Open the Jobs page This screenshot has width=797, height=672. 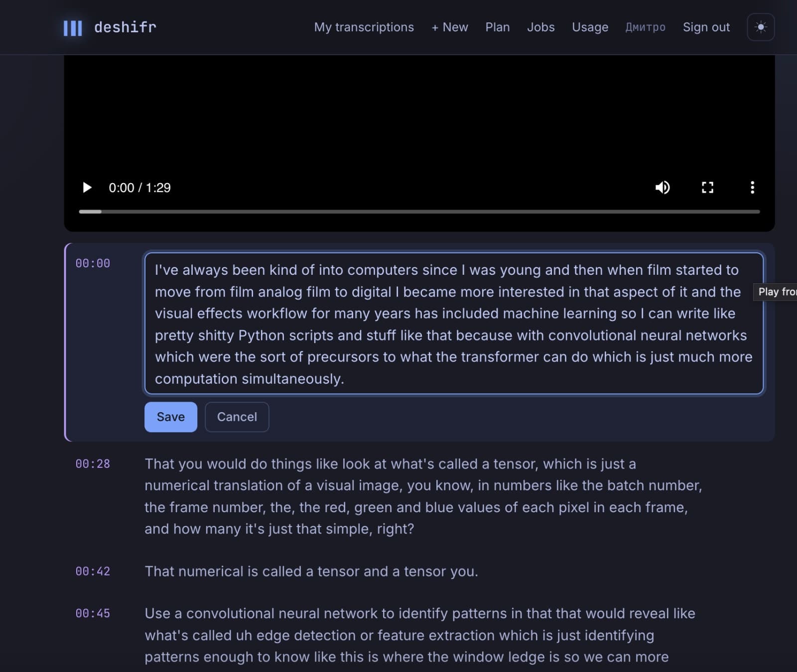[541, 27]
